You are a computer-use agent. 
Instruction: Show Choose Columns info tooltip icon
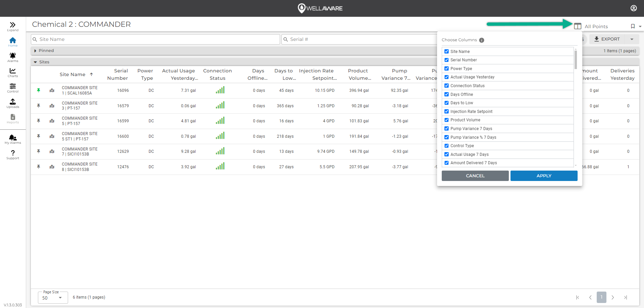[482, 40]
